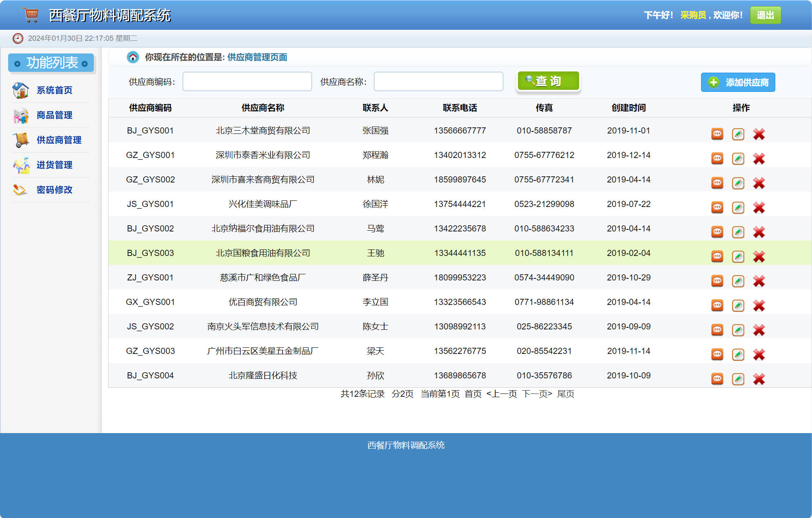Delete the JS_GYS001 supplier record
The image size is (812, 518).
(x=759, y=207)
